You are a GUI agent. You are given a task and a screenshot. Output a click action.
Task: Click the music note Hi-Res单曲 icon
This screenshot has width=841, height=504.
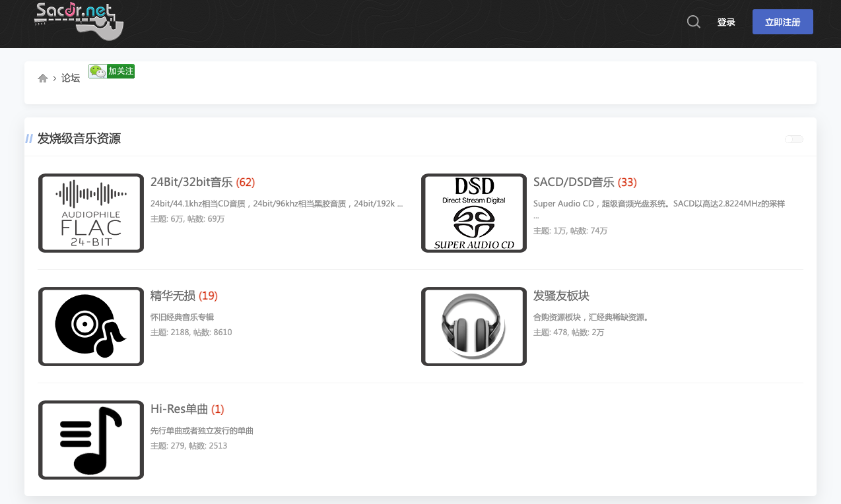coord(91,440)
